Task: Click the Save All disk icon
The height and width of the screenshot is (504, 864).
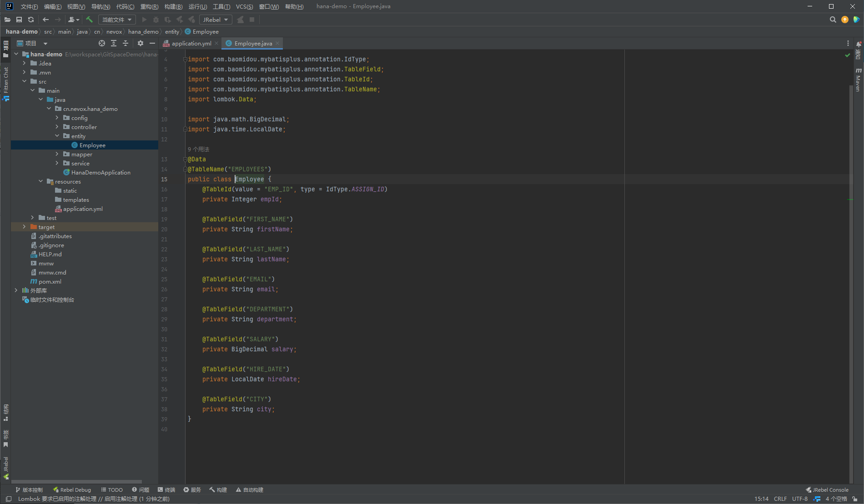Action: point(19,20)
